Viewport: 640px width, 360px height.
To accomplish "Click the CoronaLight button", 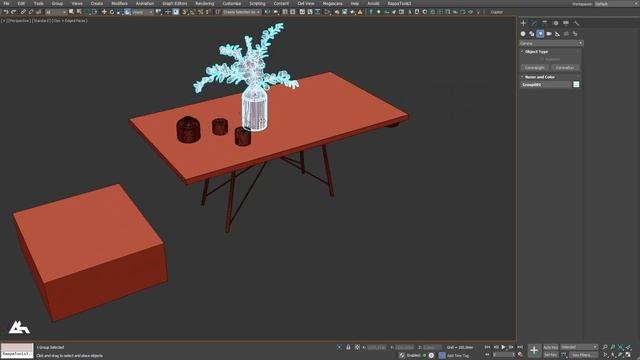I will click(535, 68).
